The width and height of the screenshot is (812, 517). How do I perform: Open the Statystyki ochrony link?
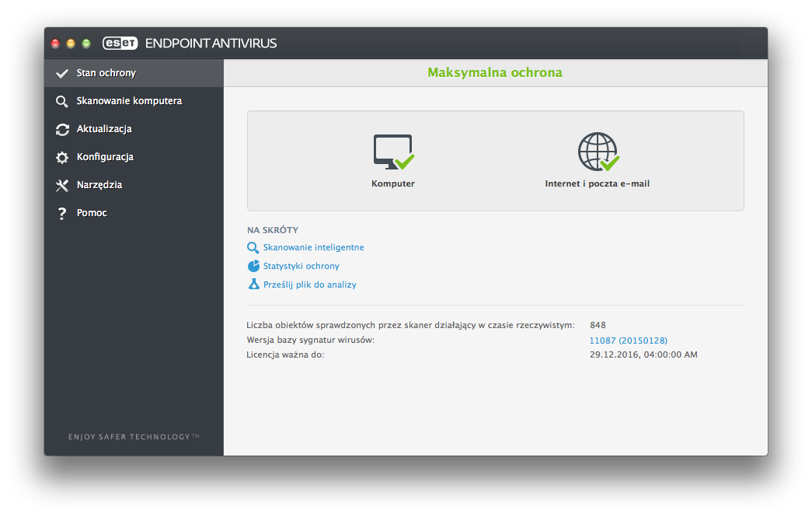coord(301,266)
